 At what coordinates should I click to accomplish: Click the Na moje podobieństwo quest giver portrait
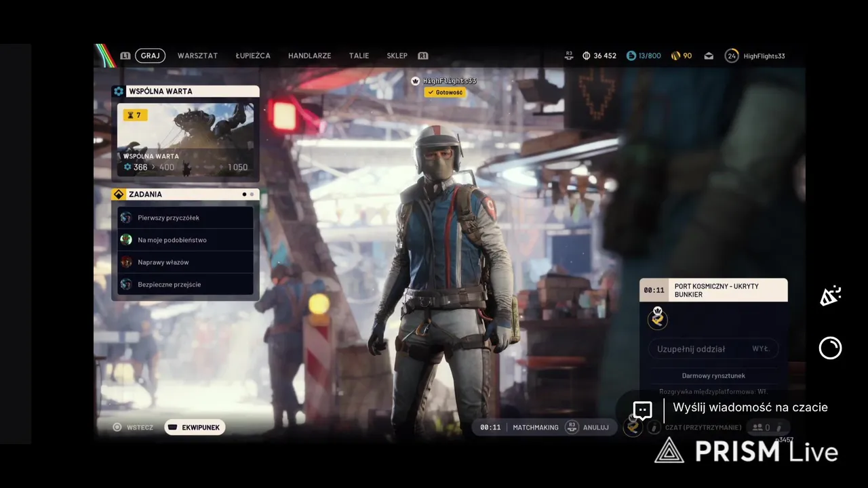(126, 240)
